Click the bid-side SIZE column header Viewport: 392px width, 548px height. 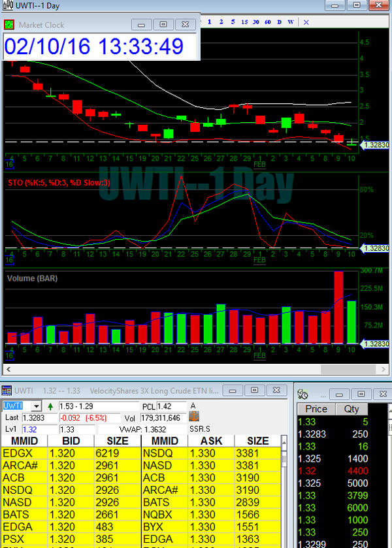tap(118, 441)
